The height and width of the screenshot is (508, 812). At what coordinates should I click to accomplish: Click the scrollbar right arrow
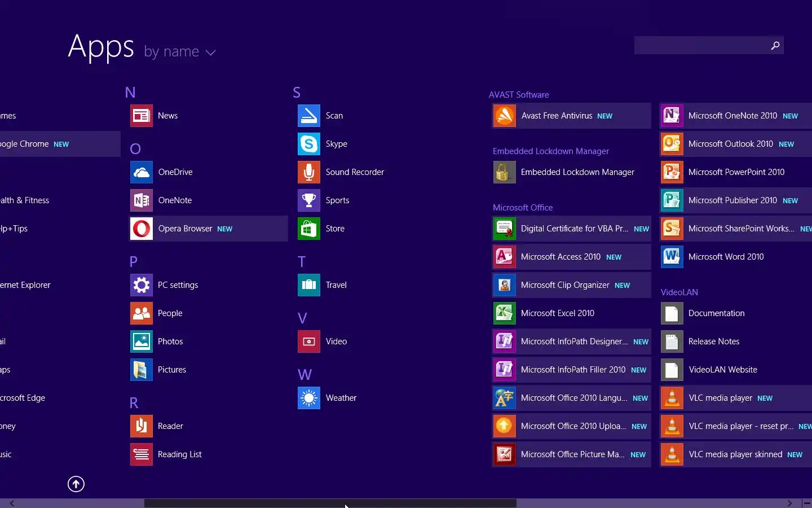click(x=789, y=503)
